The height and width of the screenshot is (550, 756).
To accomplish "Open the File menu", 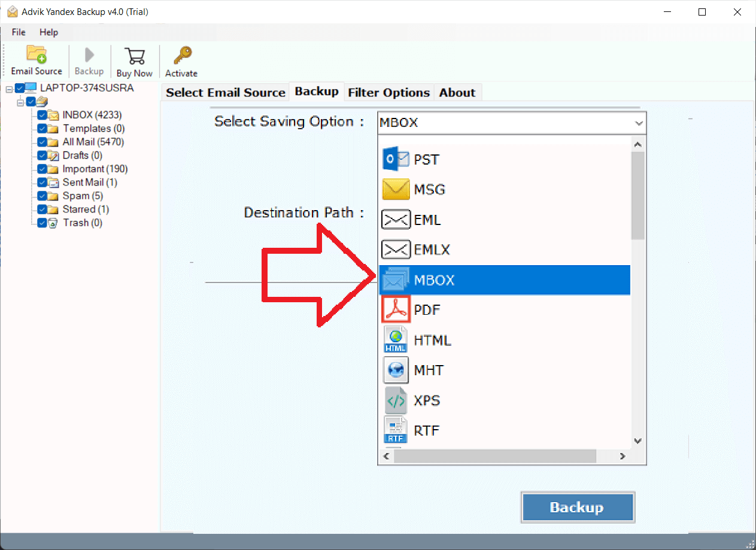I will pos(19,32).
